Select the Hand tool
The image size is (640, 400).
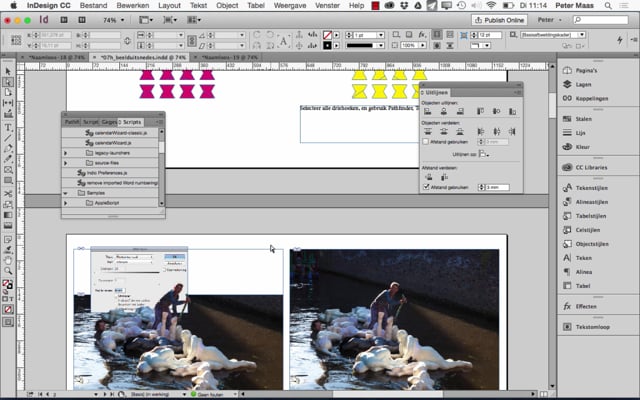coord(8,260)
